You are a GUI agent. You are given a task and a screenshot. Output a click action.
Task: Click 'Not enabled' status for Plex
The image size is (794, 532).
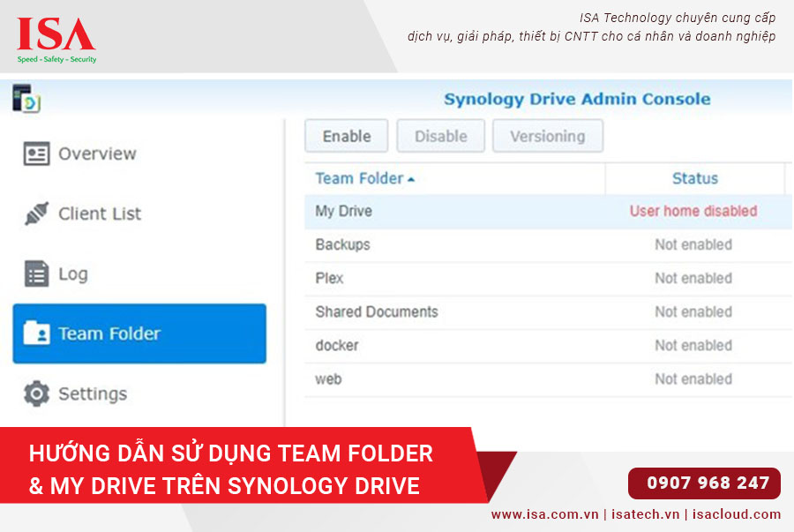point(693,278)
